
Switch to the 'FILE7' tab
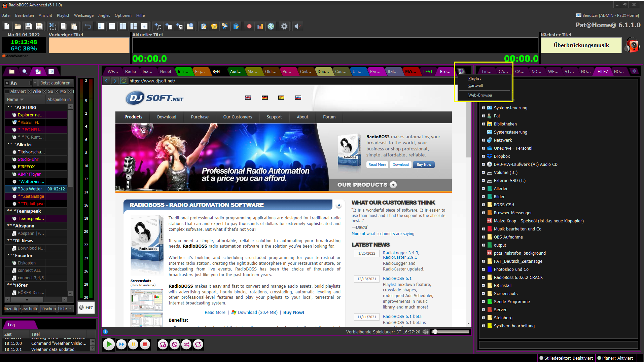tap(602, 71)
